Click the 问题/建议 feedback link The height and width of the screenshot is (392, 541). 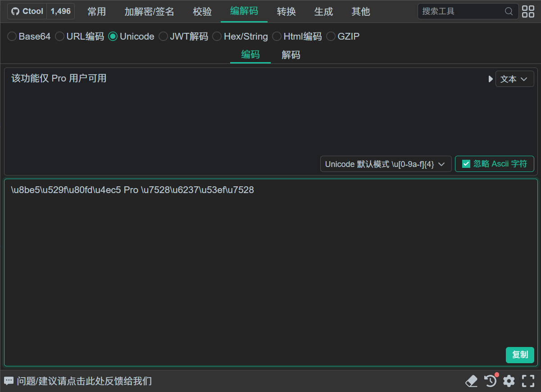[84, 381]
